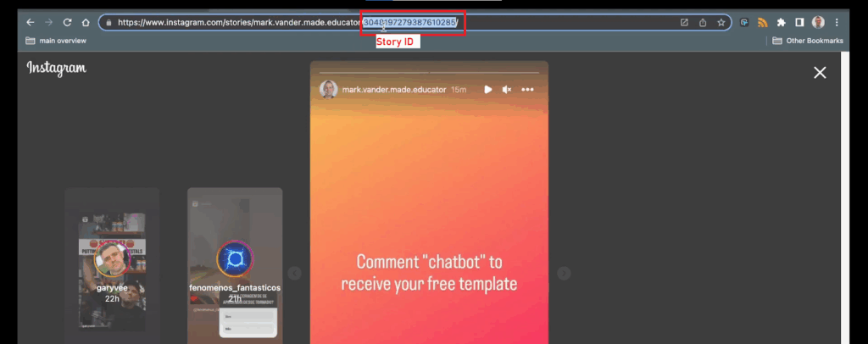Screen dimensions: 868x344
Task: Open the RSS feed extension
Action: coord(763,22)
